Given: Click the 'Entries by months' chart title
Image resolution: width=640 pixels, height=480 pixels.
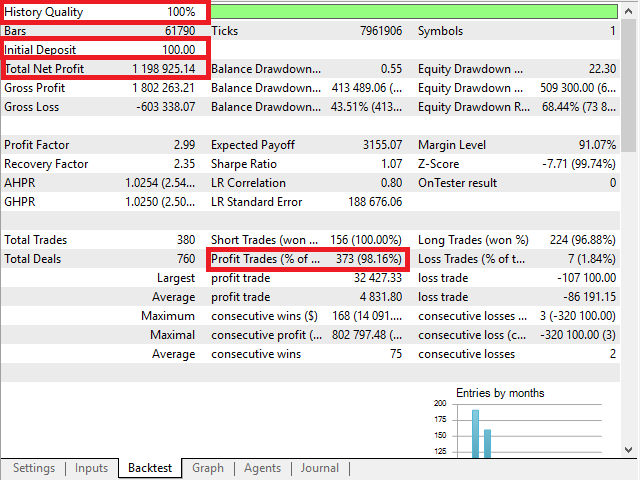Looking at the screenshot, I should (x=500, y=393).
